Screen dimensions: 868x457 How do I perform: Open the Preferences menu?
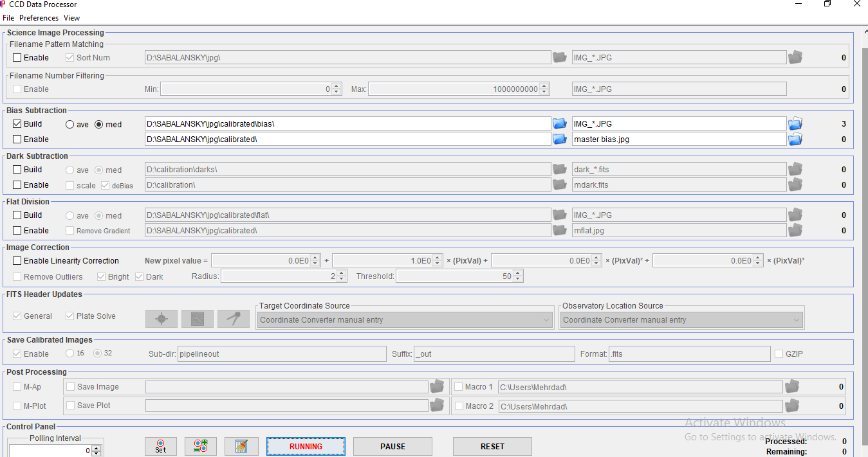tap(39, 18)
